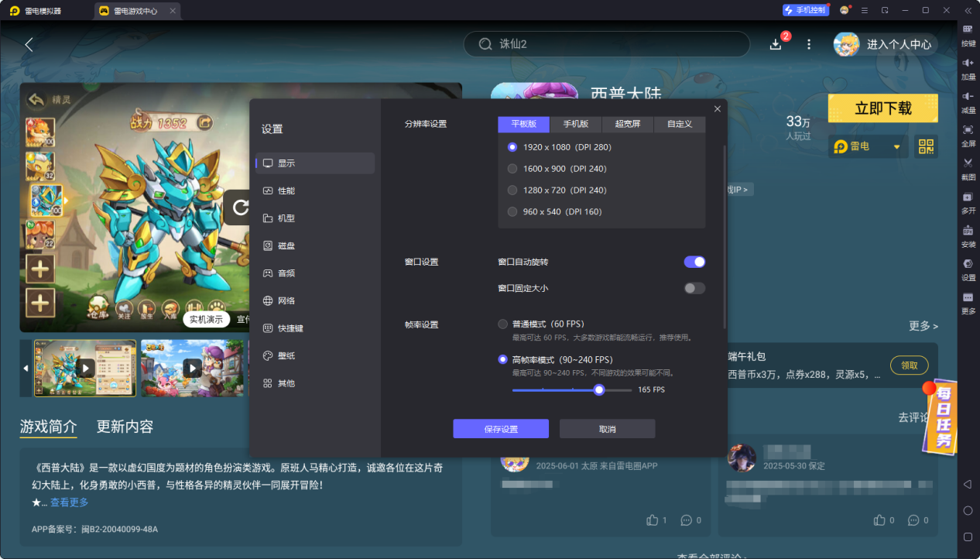The width and height of the screenshot is (980, 559).
Task: Open 其他 settings category
Action: (315, 383)
